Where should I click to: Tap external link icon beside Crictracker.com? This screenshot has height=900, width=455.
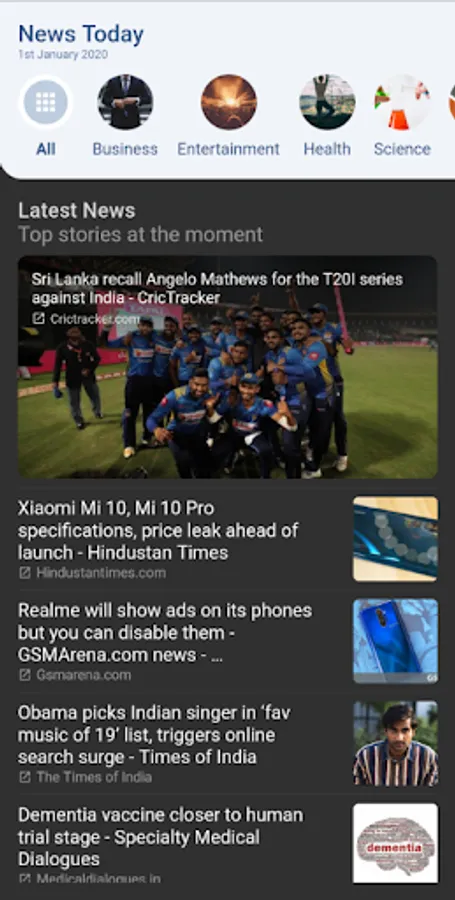point(38,319)
